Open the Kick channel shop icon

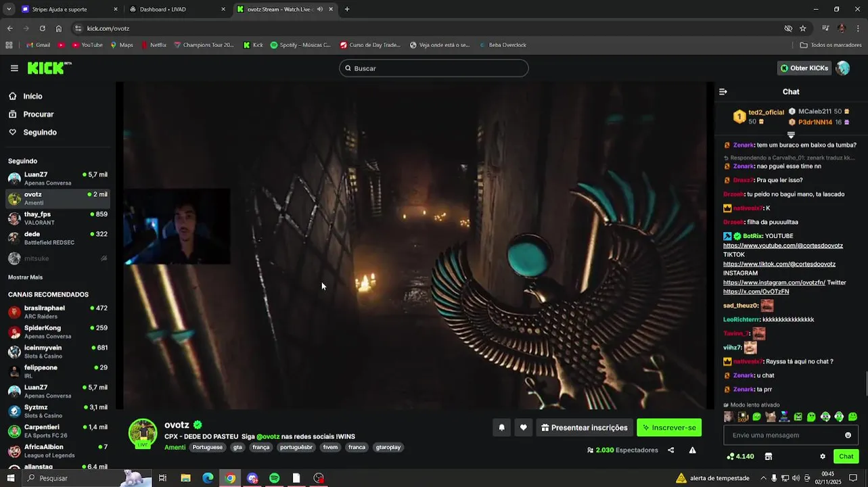click(769, 457)
